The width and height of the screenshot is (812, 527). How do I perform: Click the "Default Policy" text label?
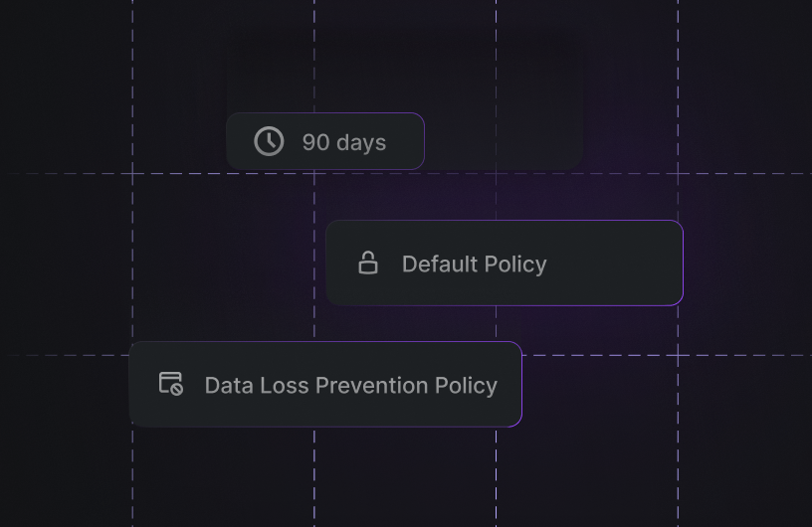point(474,264)
